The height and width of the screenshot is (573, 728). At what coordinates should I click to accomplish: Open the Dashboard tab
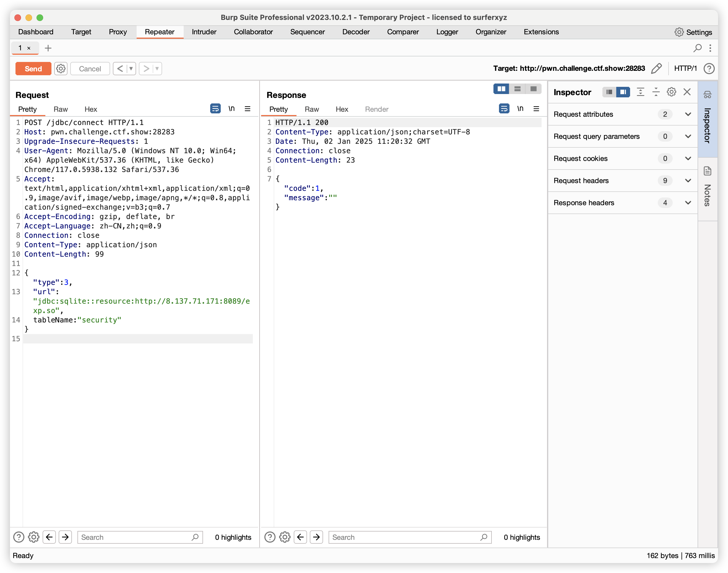(x=36, y=32)
